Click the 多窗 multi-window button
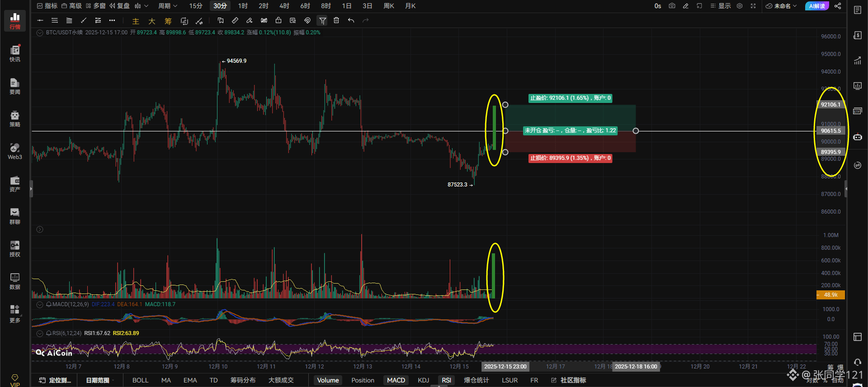868x387 pixels. click(95, 6)
